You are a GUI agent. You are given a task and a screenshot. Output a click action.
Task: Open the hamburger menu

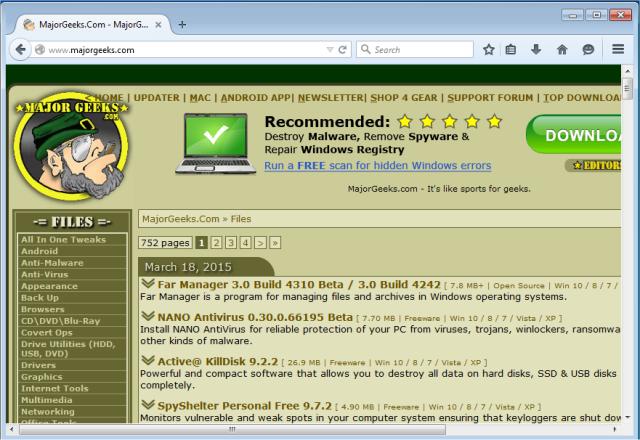[618, 49]
